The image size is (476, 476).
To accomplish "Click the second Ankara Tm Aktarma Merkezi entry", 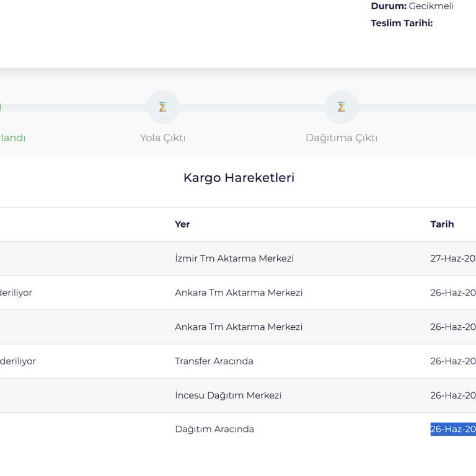I will point(239,327).
